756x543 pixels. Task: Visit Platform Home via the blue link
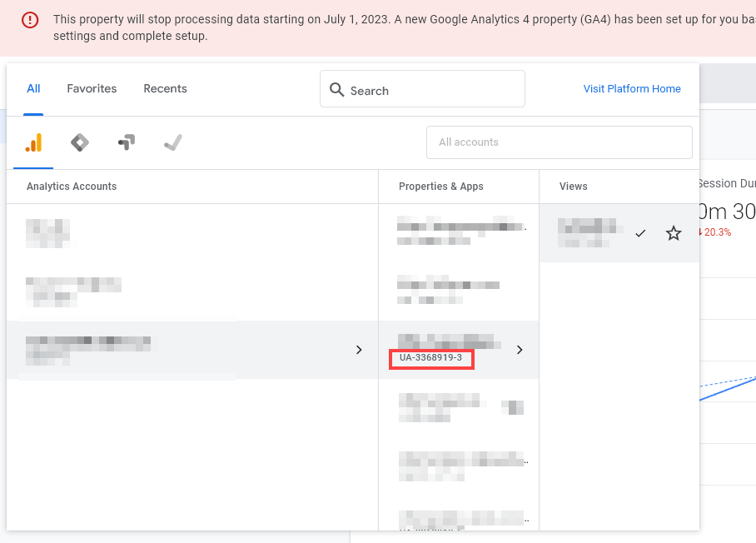[632, 88]
